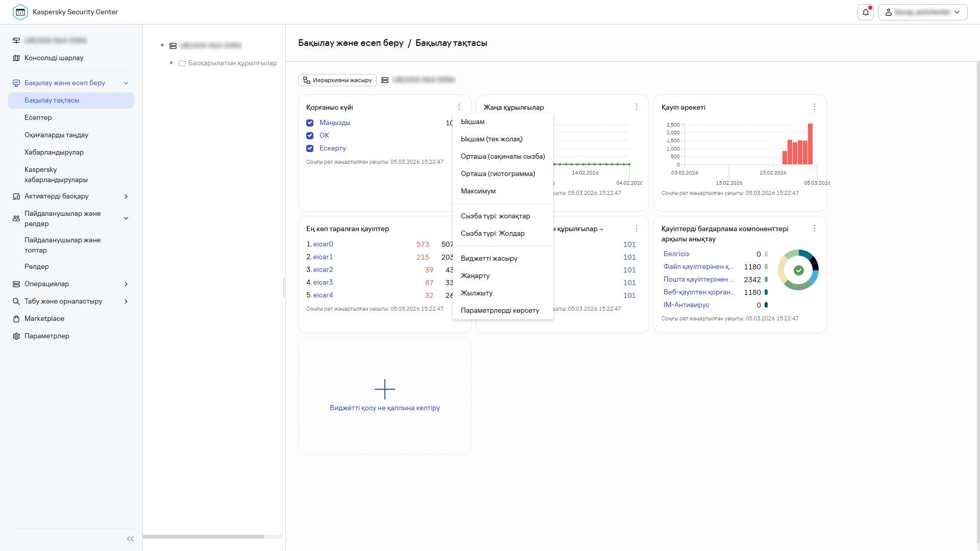Image resolution: width=980 pixels, height=551 pixels.
Task: Collapse the sidebar with double-chevron icon
Action: click(x=130, y=539)
